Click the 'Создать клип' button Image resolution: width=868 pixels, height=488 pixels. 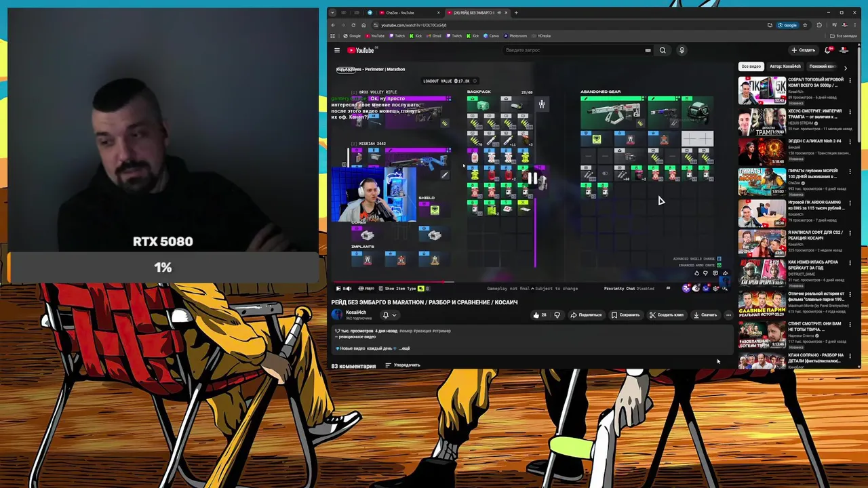pyautogui.click(x=666, y=315)
